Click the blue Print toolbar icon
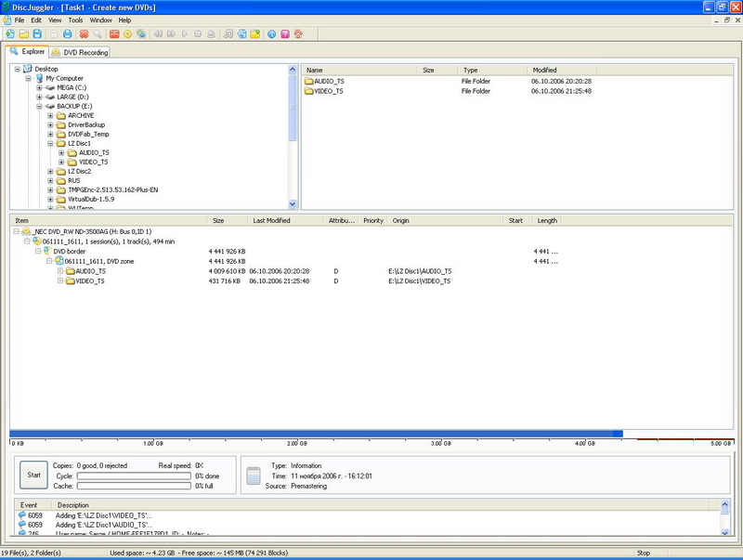This screenshot has width=743, height=560. [68, 34]
